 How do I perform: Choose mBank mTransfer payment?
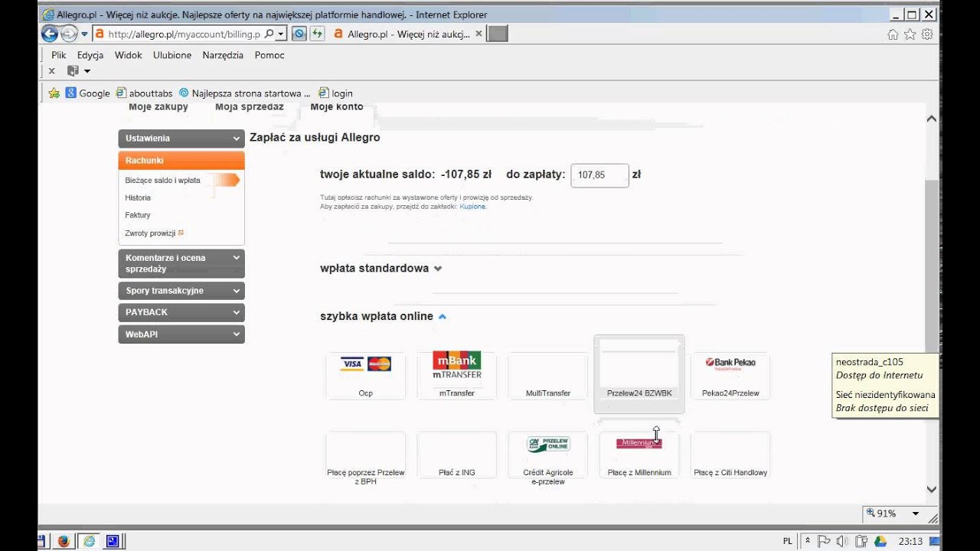[457, 376]
